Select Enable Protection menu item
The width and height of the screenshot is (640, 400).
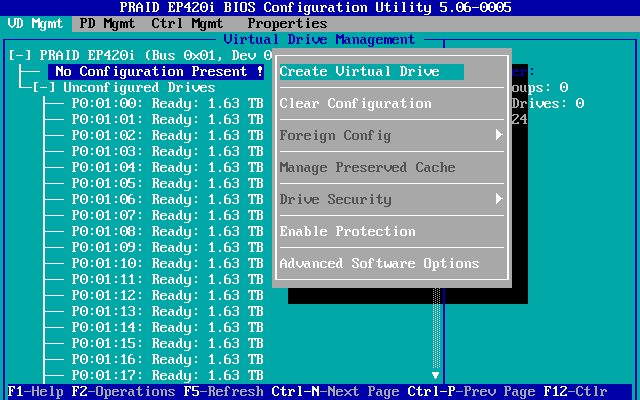347,232
